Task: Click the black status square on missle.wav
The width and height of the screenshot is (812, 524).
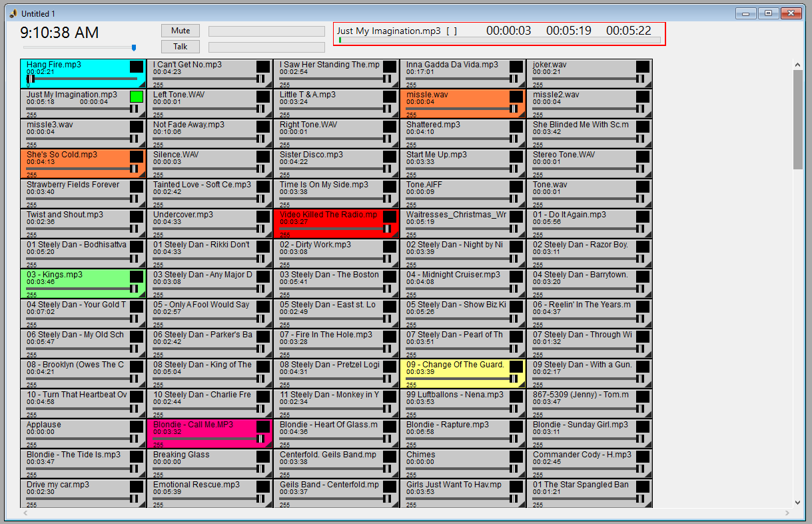Action: tap(516, 97)
